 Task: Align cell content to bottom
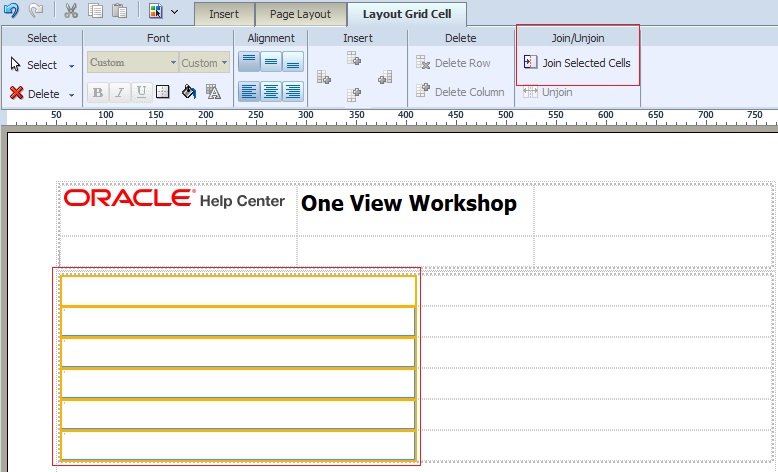click(x=293, y=62)
